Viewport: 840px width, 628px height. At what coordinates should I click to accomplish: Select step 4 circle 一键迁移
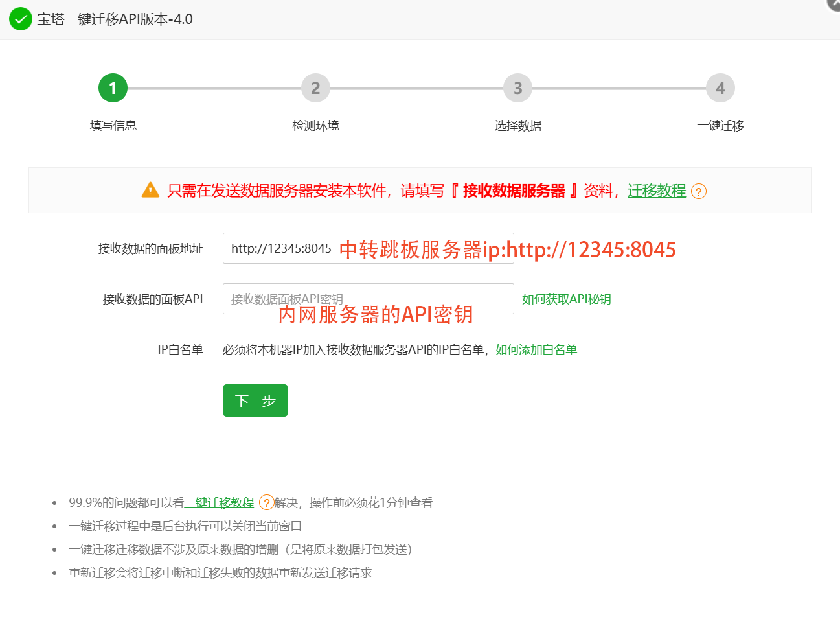click(720, 88)
